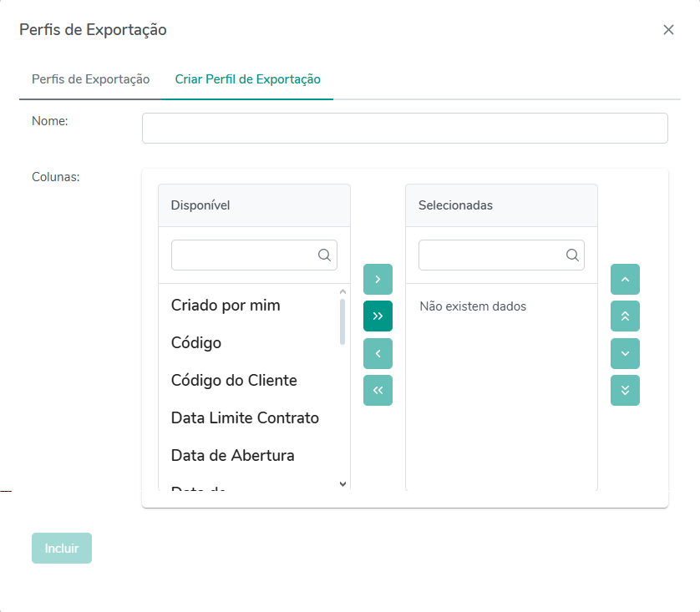Move all columns to Selecionadas list

pyautogui.click(x=378, y=316)
